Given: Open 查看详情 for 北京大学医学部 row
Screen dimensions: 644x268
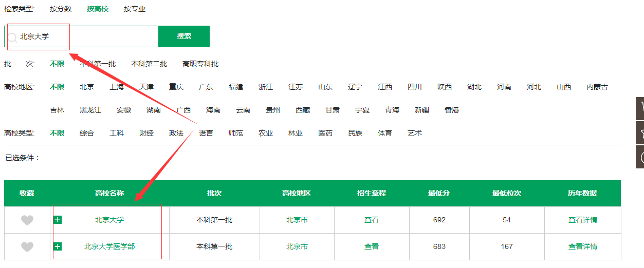Looking at the screenshot, I should tap(583, 246).
